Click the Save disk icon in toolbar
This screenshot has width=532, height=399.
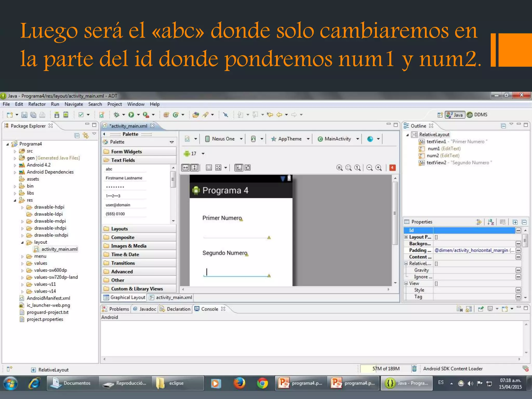click(x=24, y=115)
